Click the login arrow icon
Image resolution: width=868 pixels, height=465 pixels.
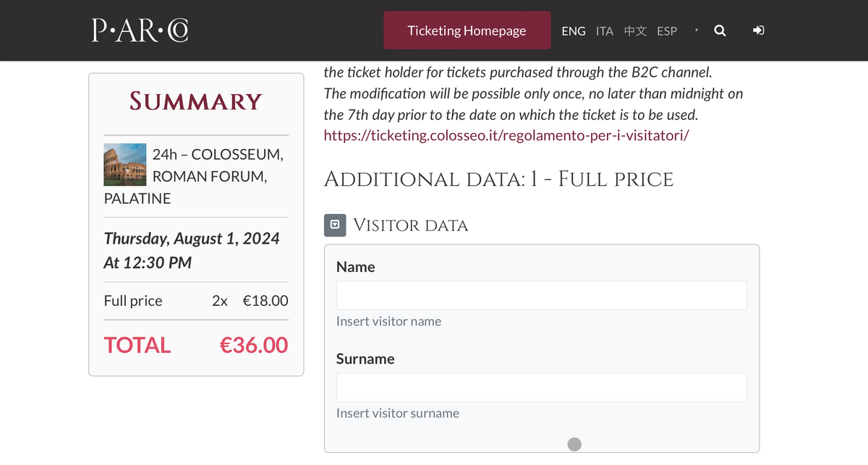tap(759, 30)
